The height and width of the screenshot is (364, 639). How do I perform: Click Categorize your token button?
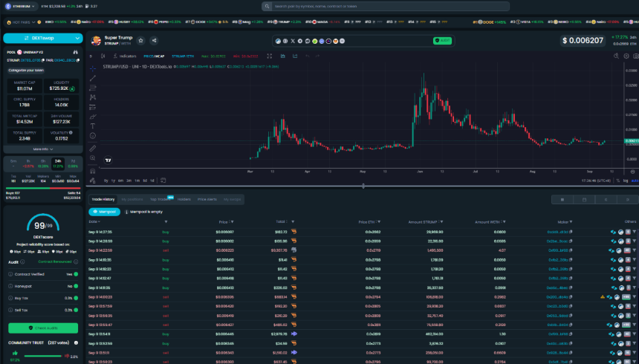(x=26, y=70)
